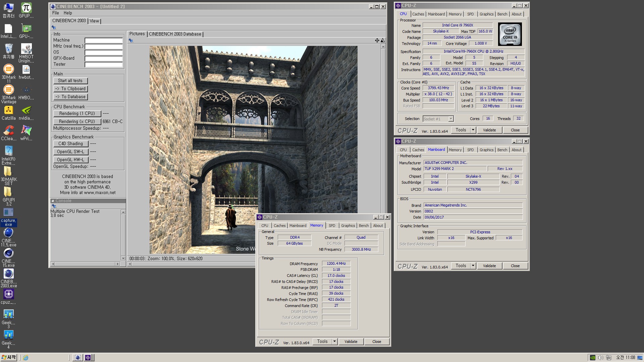
Task: Run the OpenGL SW-L benchmark
Action: click(x=70, y=152)
